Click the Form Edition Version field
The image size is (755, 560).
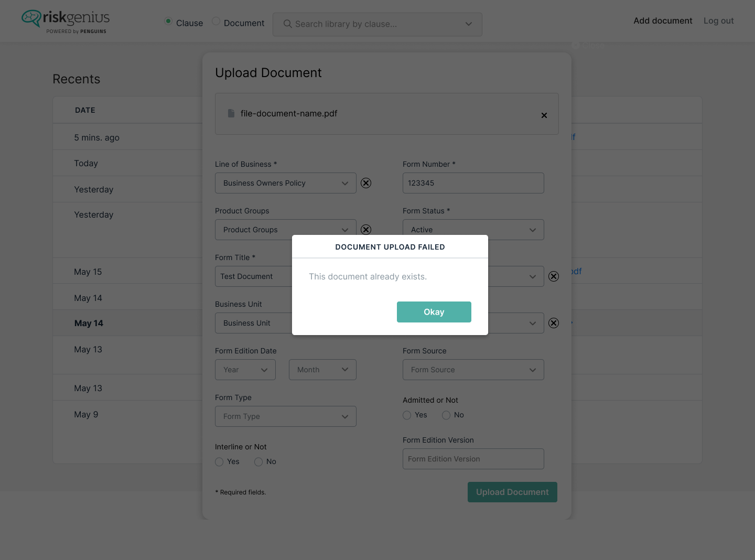coord(473,459)
